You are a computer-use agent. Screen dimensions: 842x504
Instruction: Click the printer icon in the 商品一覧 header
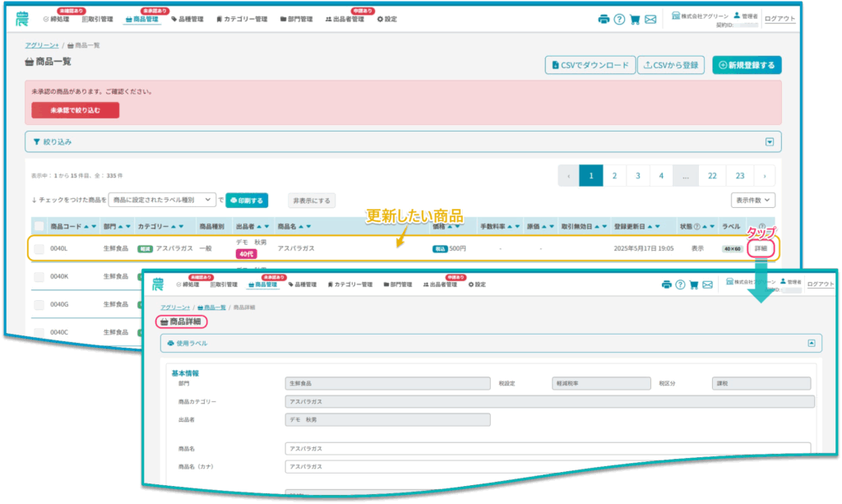tap(604, 19)
